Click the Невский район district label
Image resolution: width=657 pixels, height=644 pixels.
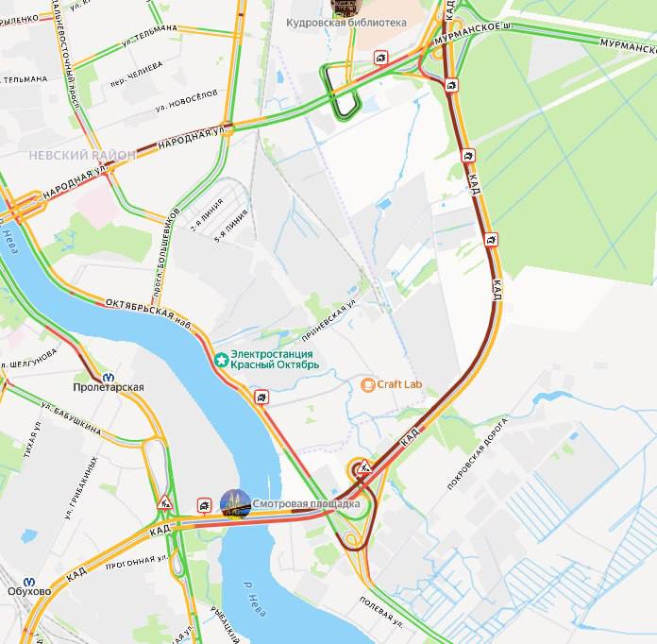click(81, 156)
